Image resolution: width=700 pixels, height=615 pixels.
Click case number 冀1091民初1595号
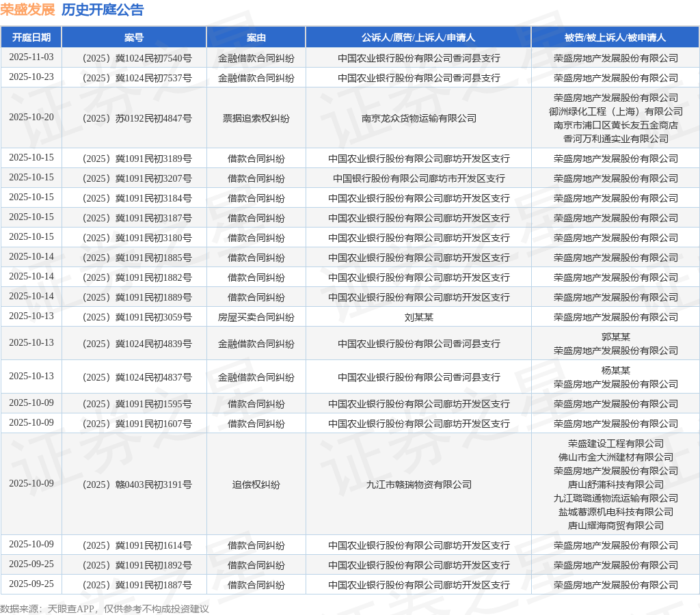pos(137,404)
